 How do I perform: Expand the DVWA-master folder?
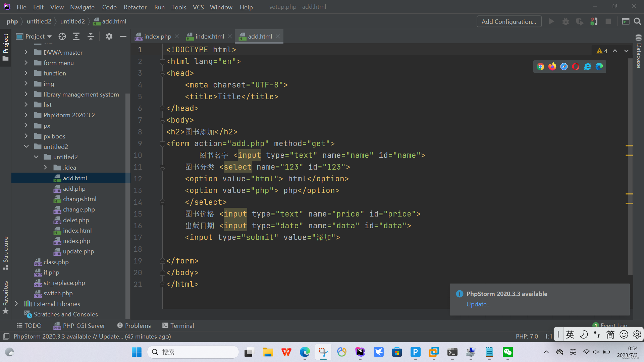click(26, 52)
